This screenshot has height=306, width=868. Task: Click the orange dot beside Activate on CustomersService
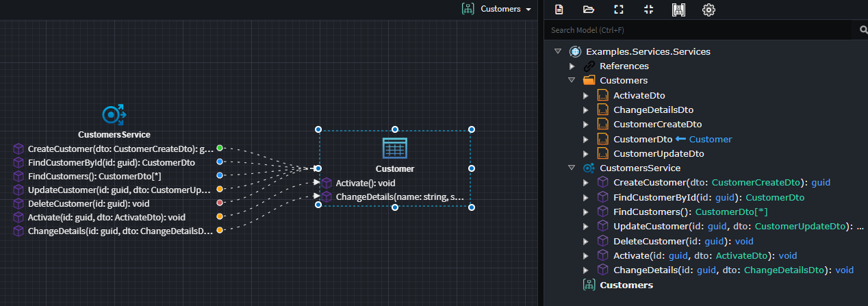tap(220, 216)
